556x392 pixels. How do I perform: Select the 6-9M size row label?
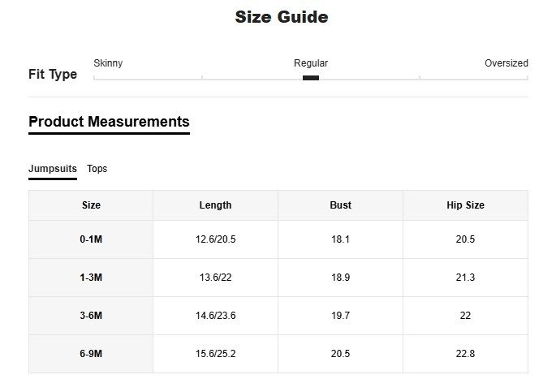pos(91,354)
